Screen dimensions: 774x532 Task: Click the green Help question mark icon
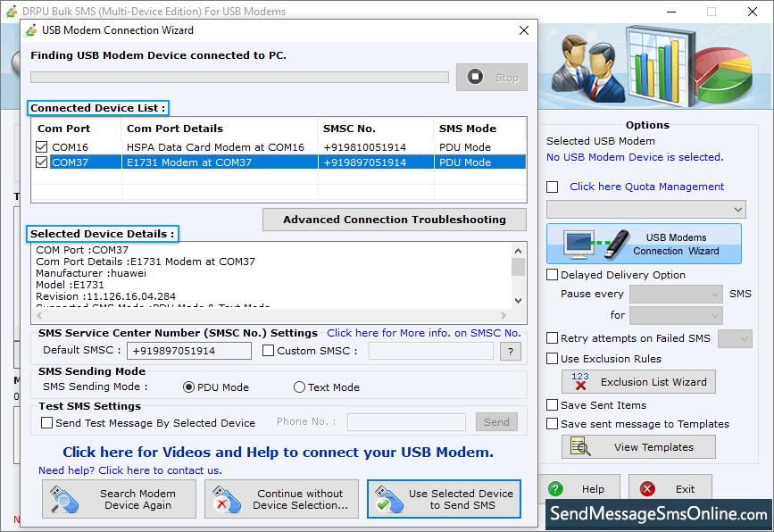point(556,489)
